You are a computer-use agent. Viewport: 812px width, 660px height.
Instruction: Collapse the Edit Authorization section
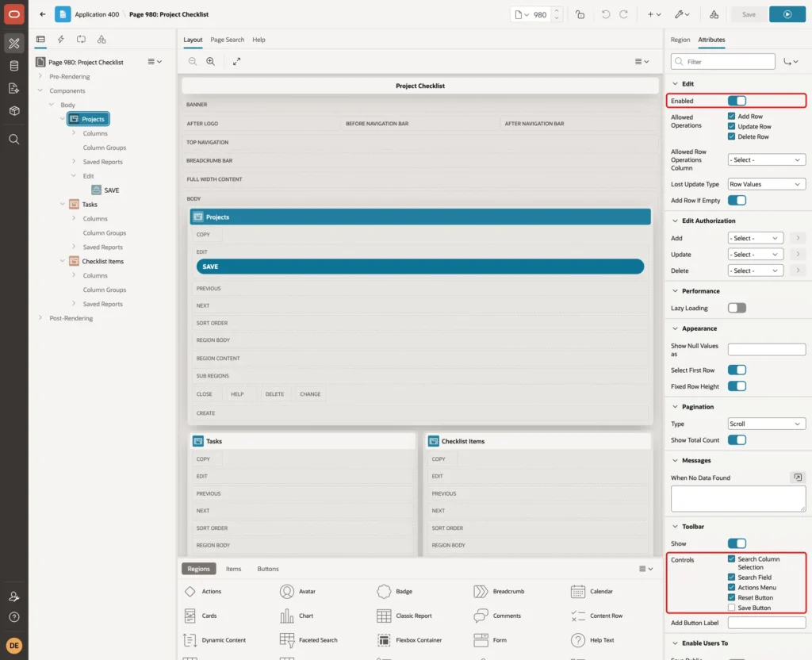675,221
